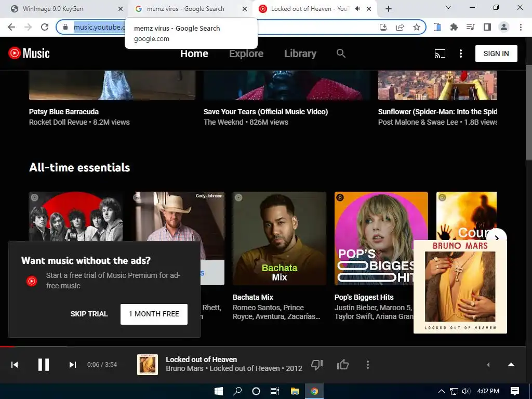Click Bruno Mars artist text in player bar
Screen dimensions: 532x399
(x=185, y=368)
